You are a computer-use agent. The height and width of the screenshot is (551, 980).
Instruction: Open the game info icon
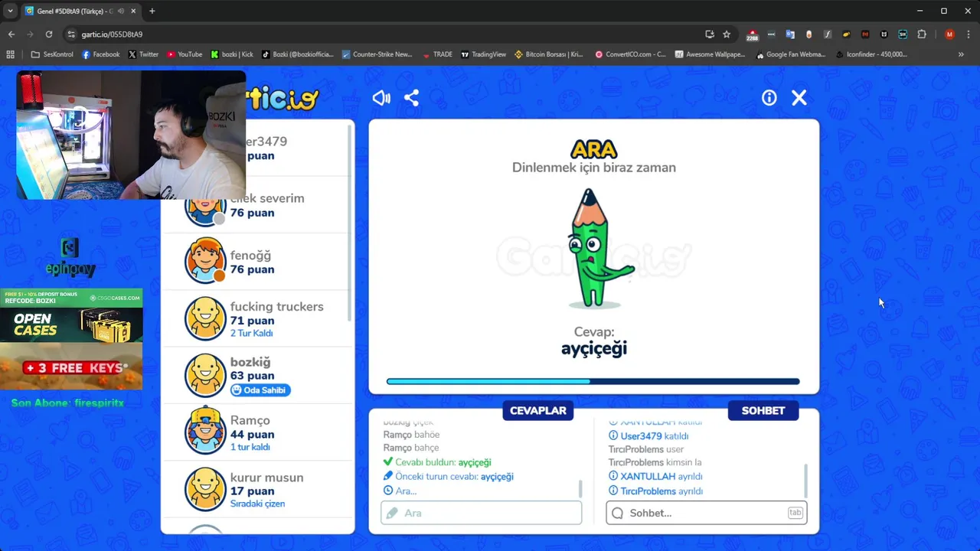pos(769,98)
